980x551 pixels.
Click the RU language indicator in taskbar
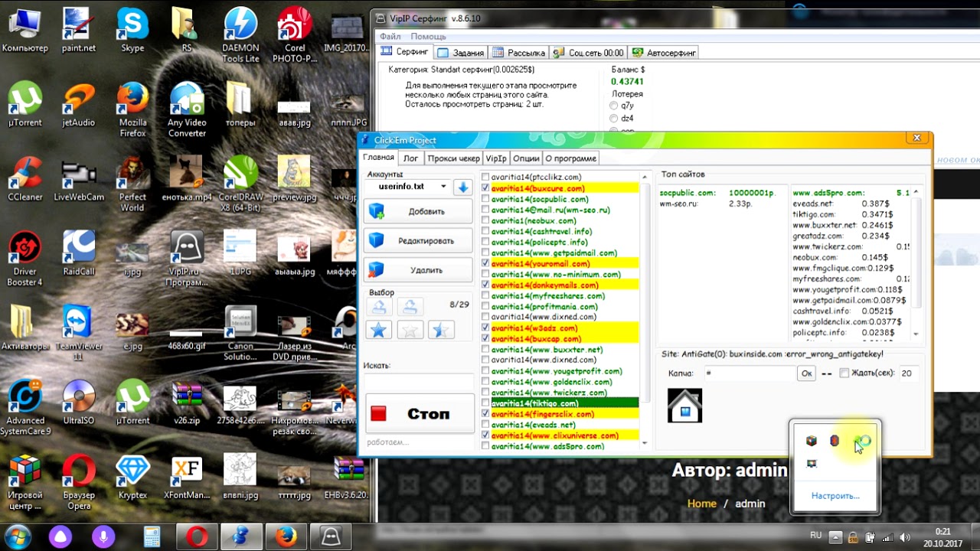point(816,536)
